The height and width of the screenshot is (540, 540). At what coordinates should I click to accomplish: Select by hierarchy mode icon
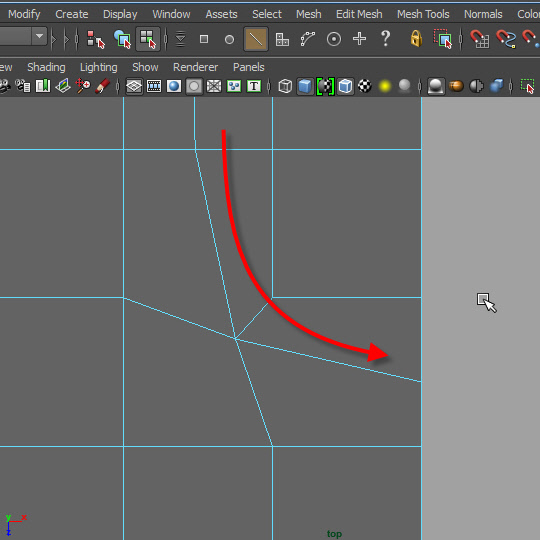[96, 39]
